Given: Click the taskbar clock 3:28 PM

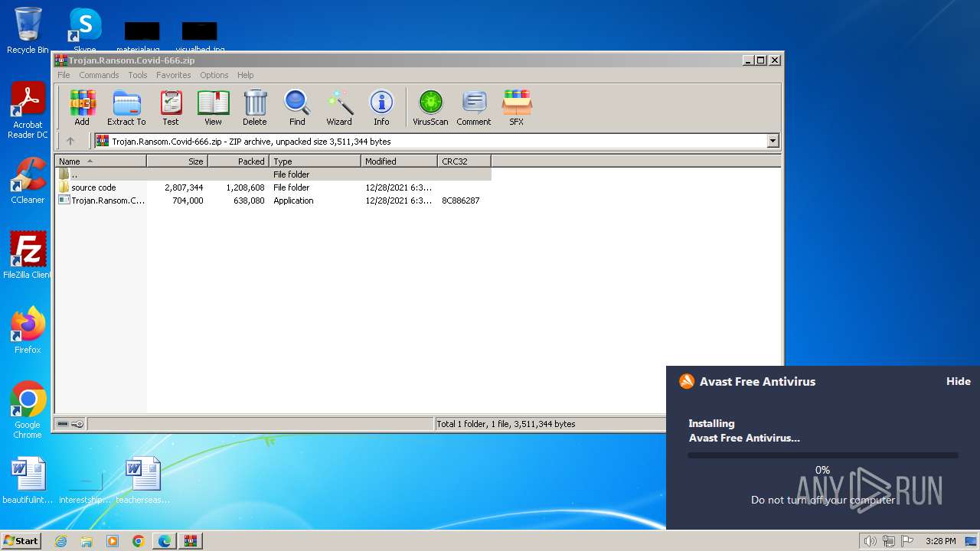Looking at the screenshot, I should 940,541.
